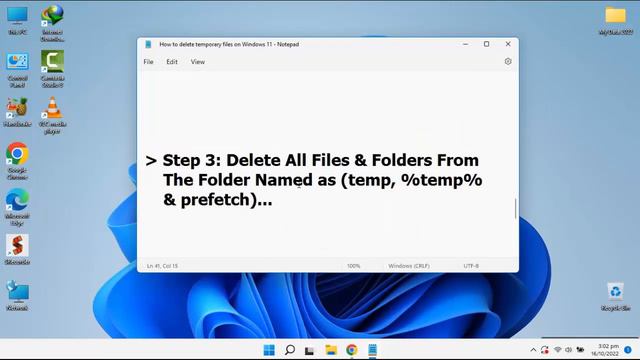Click the word 'prefetch' in the Notepad text

coord(215,200)
